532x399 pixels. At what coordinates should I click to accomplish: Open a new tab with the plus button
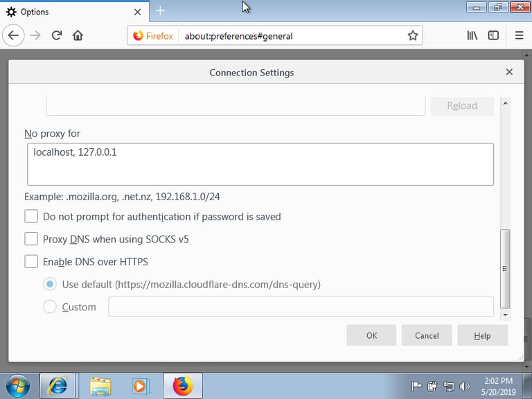pyautogui.click(x=160, y=11)
